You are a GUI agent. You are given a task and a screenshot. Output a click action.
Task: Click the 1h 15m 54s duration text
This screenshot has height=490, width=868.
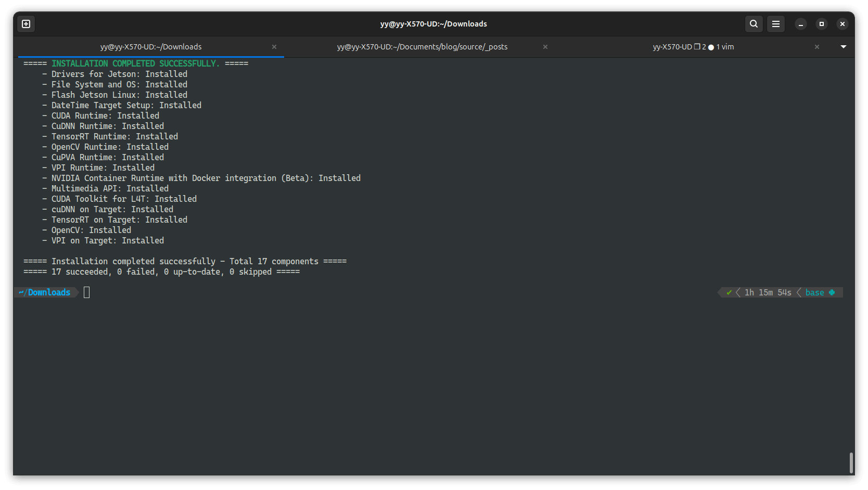point(768,292)
